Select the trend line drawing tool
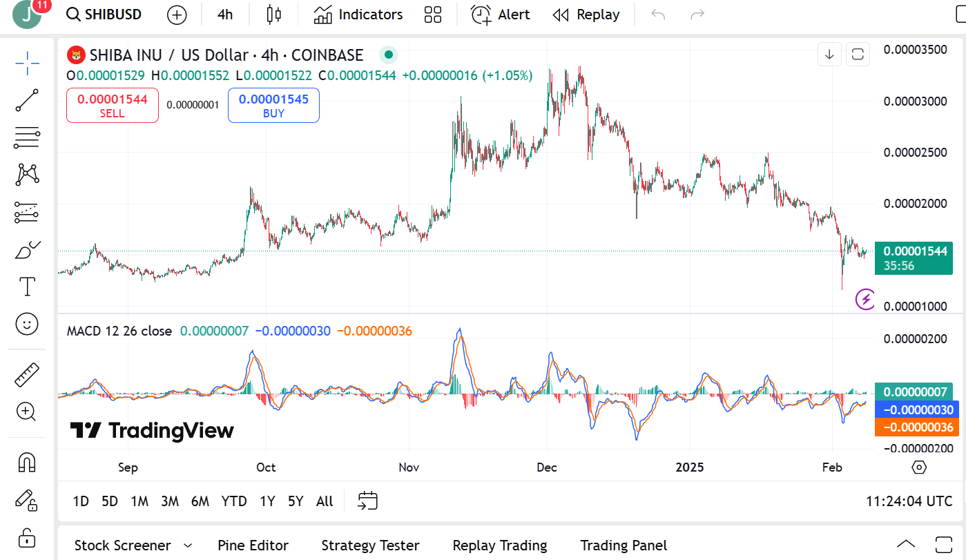This screenshot has height=560, width=966. tap(27, 100)
